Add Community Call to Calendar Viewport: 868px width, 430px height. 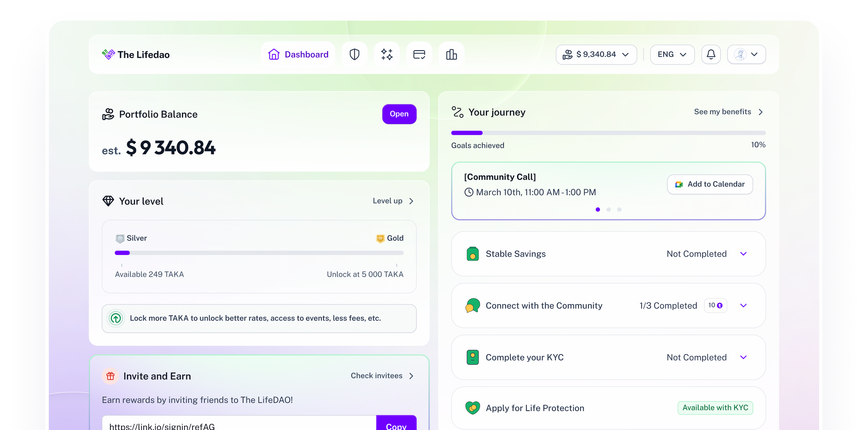(710, 184)
